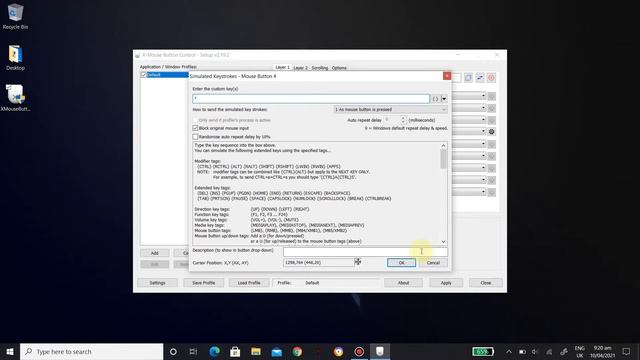
Task: Switch to the Layer 1 tab
Action: (282, 67)
